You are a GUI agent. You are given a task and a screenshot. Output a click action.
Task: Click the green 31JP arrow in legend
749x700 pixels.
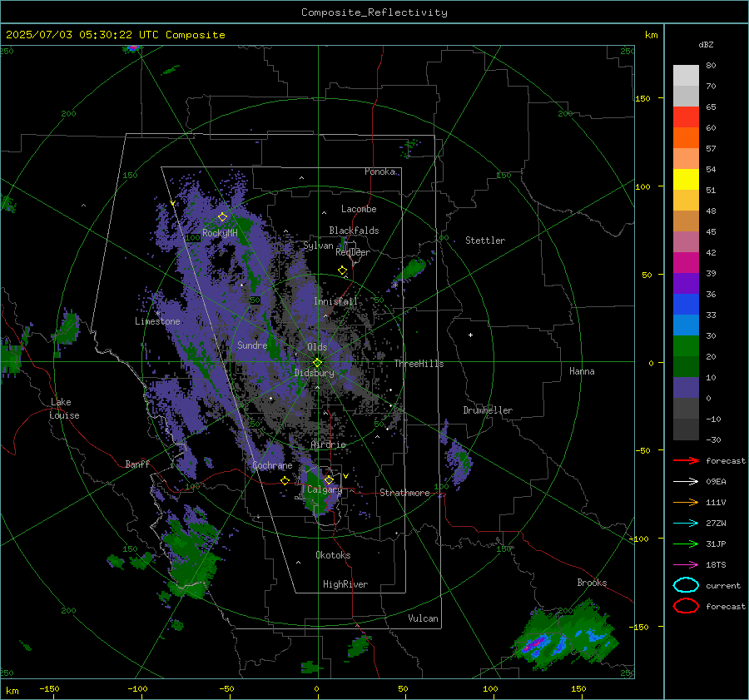tap(687, 544)
